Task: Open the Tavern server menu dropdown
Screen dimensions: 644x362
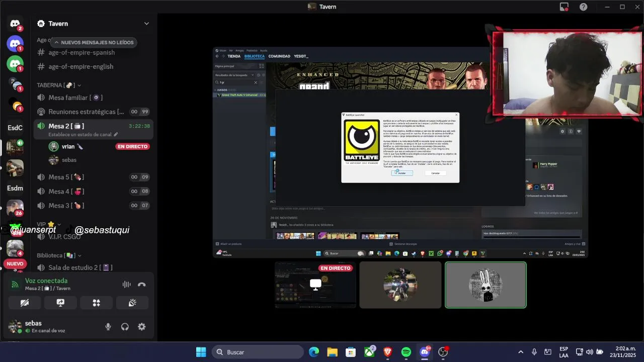Action: click(x=146, y=24)
